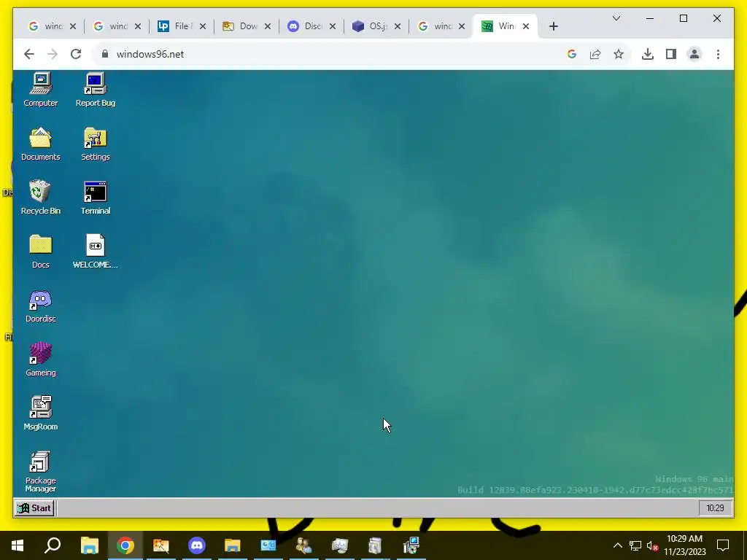Image resolution: width=747 pixels, height=560 pixels.
Task: Open the Windows Start button
Action: coord(18,545)
